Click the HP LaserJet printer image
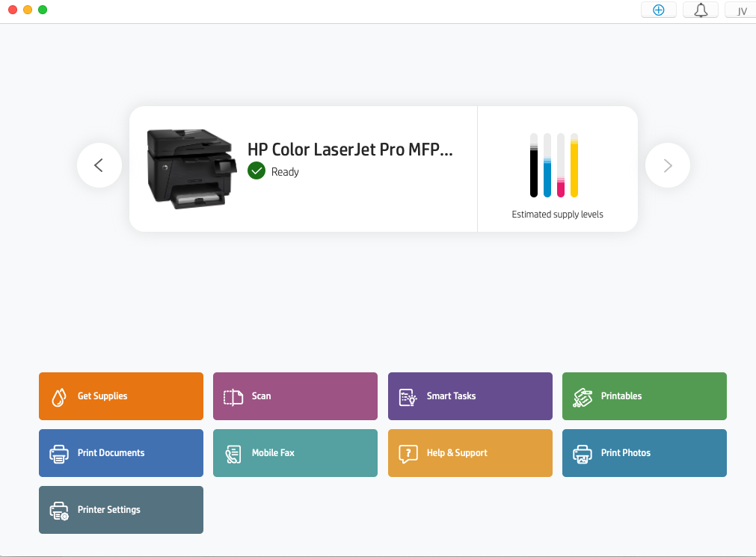Image resolution: width=756 pixels, height=557 pixels. point(192,169)
